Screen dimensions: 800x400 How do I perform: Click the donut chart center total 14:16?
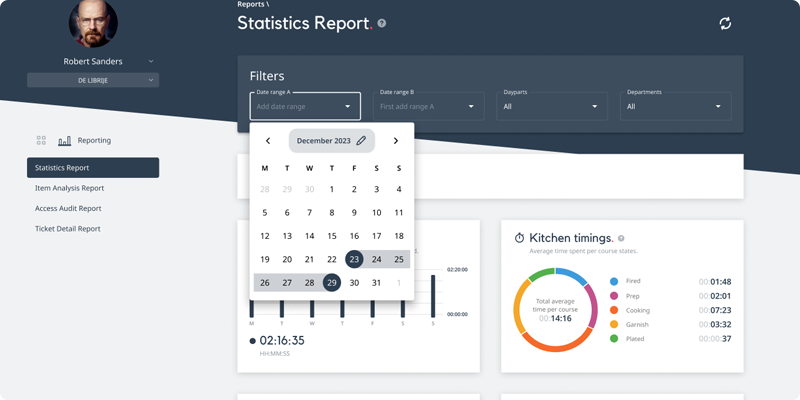pos(556,319)
